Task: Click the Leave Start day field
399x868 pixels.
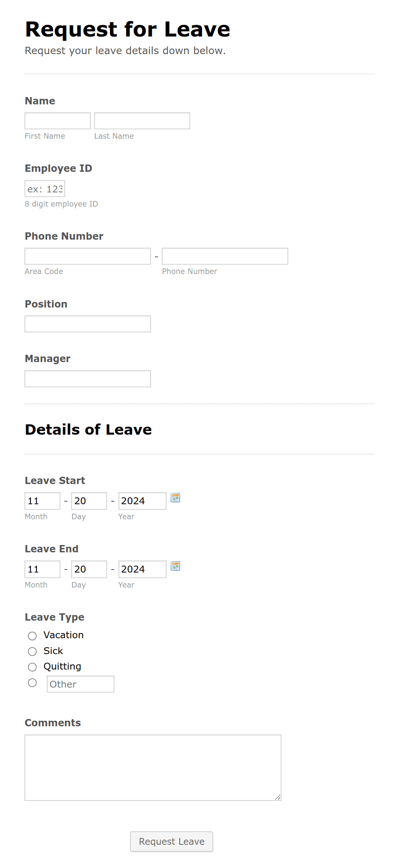Action: pyautogui.click(x=89, y=501)
